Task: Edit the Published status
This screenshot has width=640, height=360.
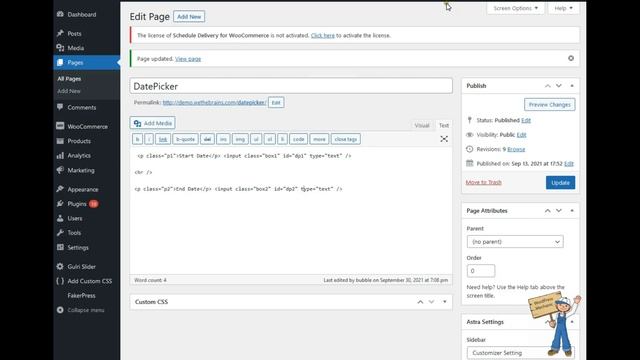Action: [x=526, y=120]
